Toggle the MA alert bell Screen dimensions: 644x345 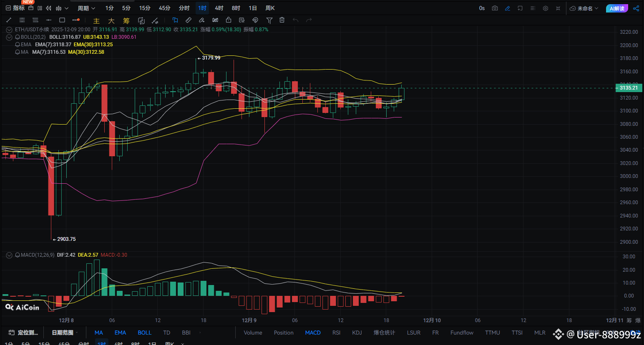tap(18, 52)
